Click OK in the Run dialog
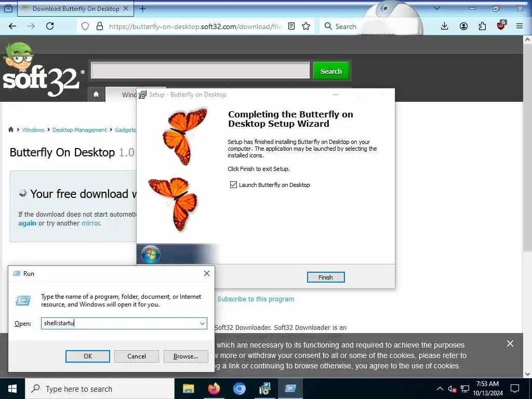 coord(87,356)
